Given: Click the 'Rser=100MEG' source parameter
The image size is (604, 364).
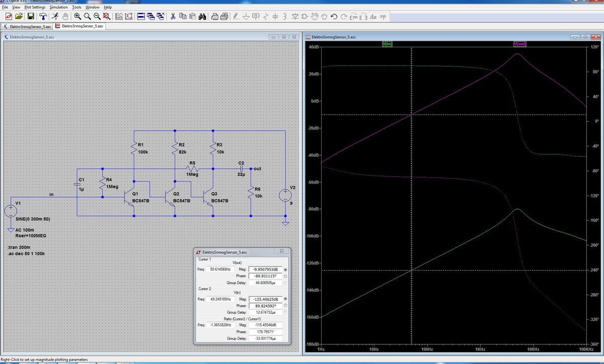Looking at the screenshot, I should [x=31, y=236].
